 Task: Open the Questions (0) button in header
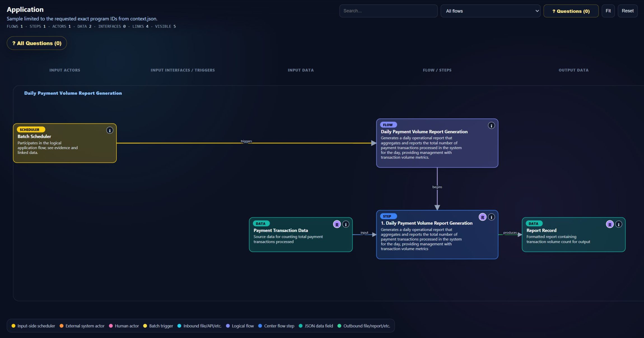tap(571, 11)
